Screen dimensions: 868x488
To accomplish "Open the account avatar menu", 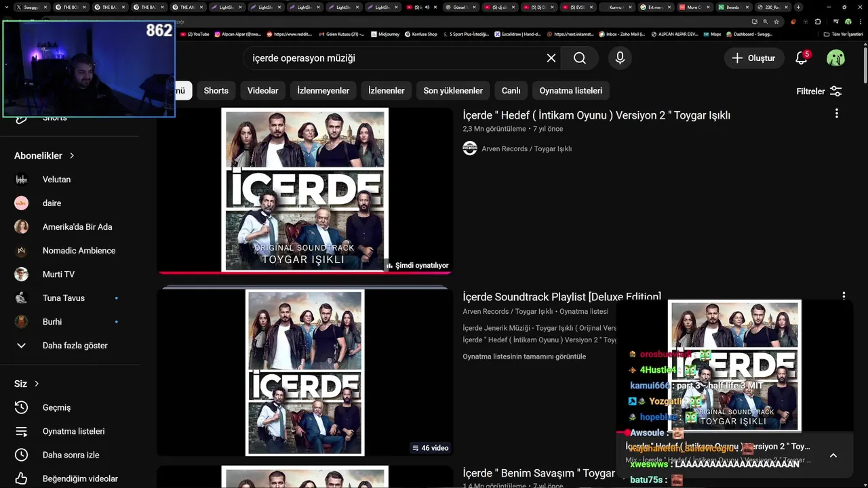I will 835,58.
